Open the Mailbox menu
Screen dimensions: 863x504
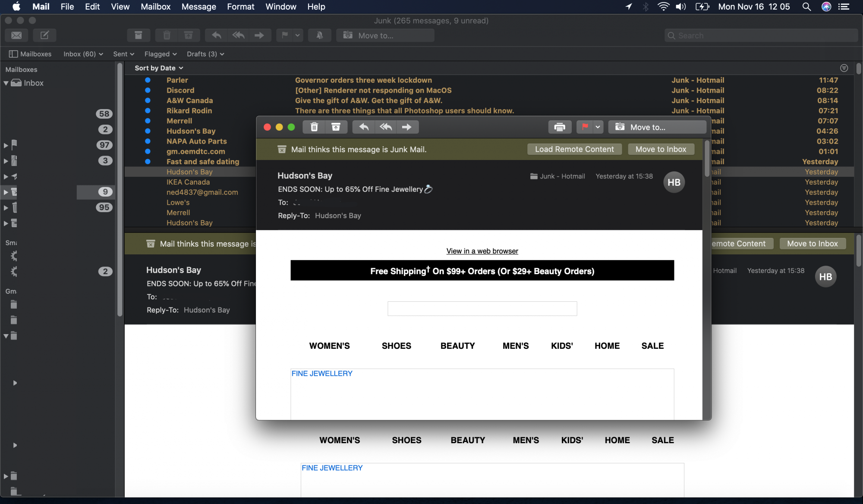(x=156, y=6)
